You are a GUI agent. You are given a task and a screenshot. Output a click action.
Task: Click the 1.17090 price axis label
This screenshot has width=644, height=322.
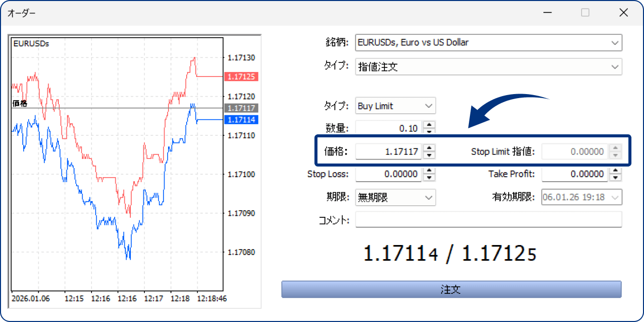pos(241,213)
